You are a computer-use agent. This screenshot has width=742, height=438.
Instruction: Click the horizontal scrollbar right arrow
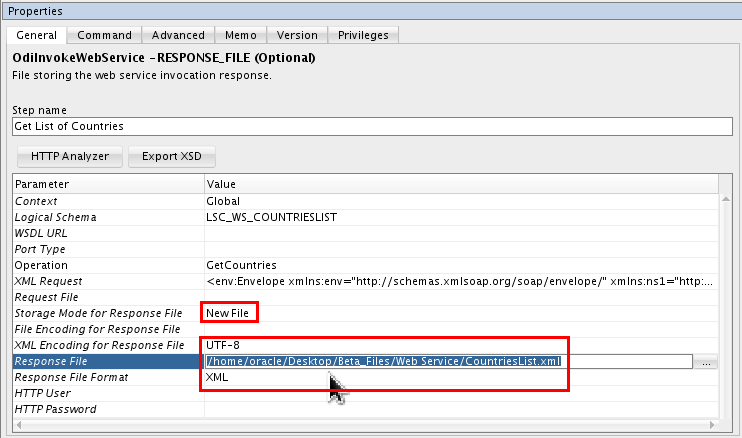[712, 425]
